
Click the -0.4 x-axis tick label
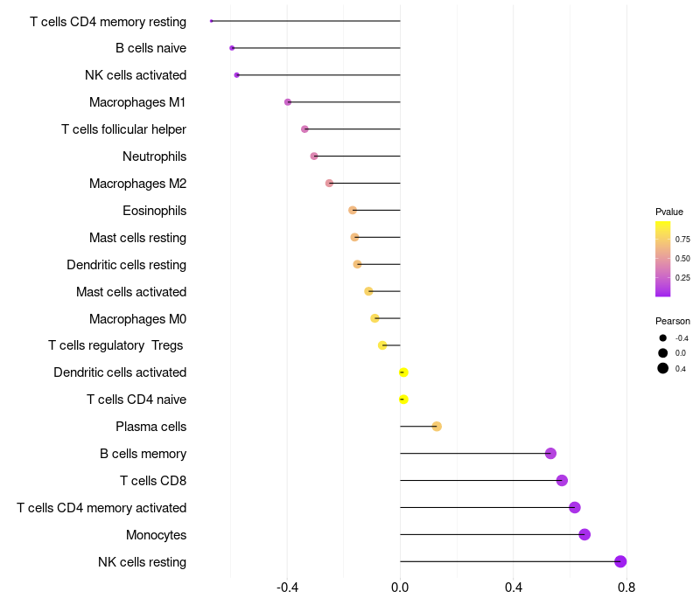pyautogui.click(x=287, y=587)
